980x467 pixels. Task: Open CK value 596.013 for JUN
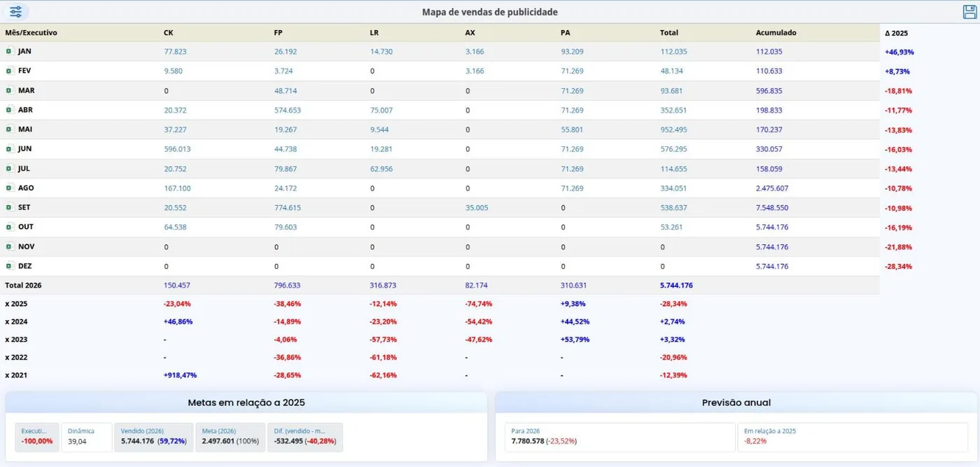177,149
